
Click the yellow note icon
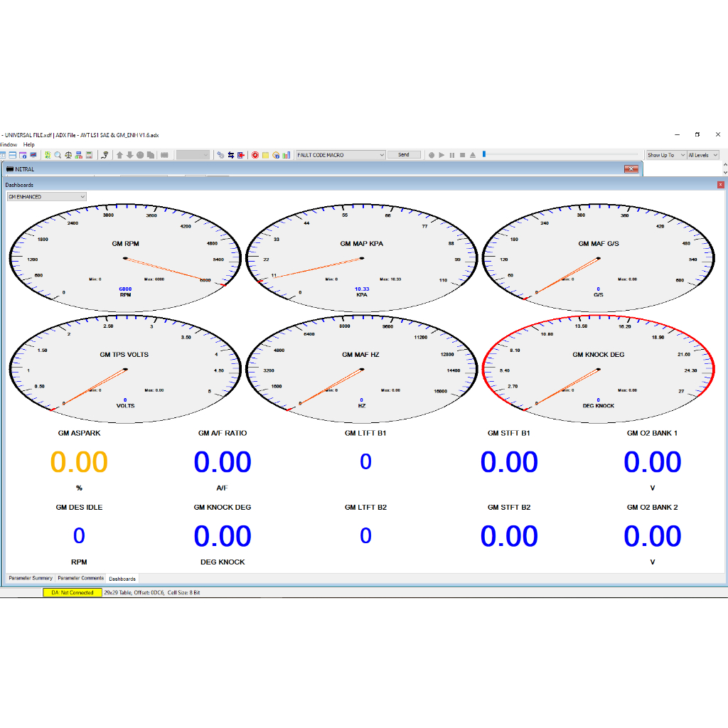pyautogui.click(x=266, y=155)
